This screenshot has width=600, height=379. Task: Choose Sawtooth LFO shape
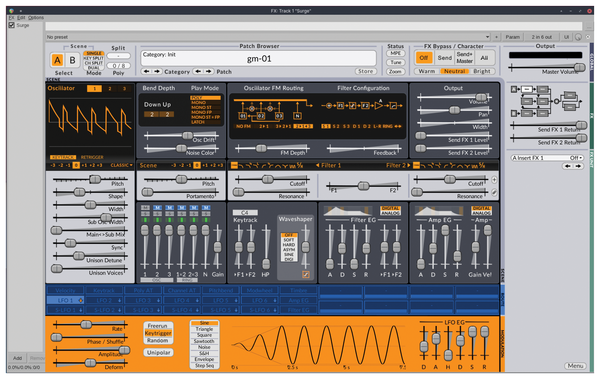[x=204, y=341]
